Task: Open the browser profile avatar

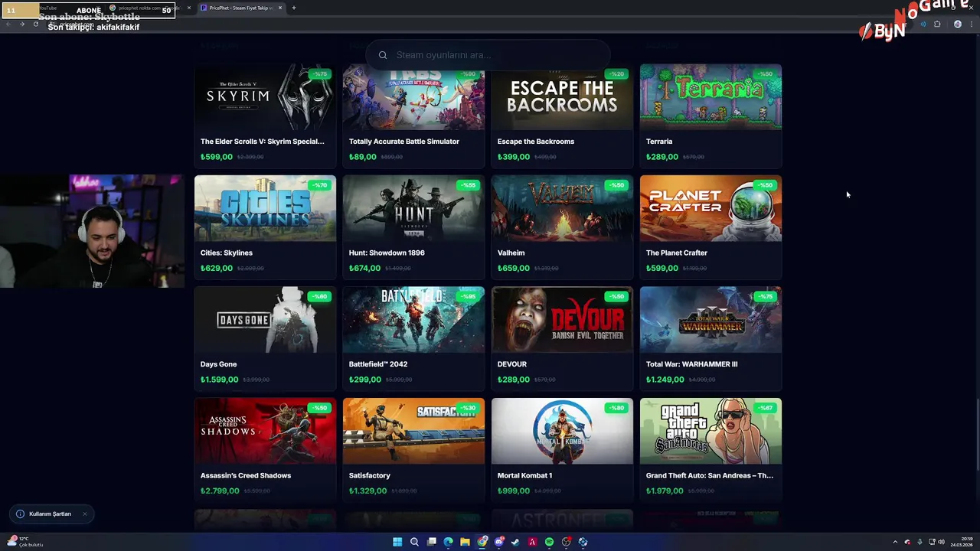Action: coord(957,24)
